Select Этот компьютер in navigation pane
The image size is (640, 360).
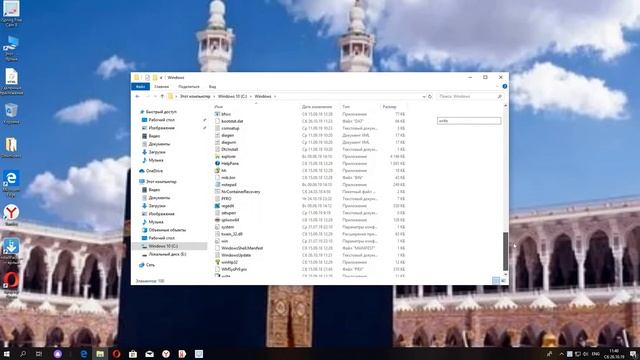tap(161, 181)
